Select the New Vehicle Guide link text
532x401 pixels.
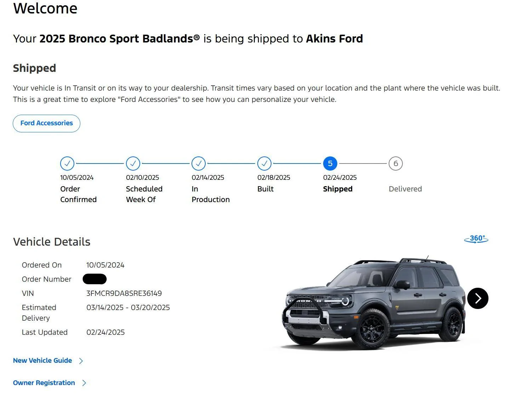[42, 360]
